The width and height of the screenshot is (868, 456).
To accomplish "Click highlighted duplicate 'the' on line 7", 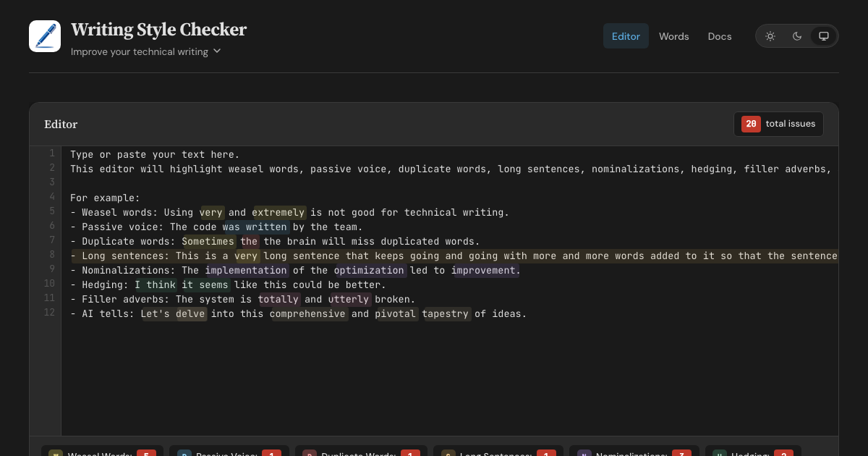I will pyautogui.click(x=250, y=241).
